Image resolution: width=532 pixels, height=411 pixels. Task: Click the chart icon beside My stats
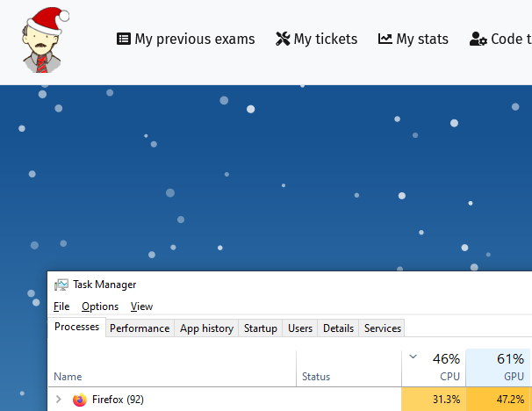coord(385,39)
